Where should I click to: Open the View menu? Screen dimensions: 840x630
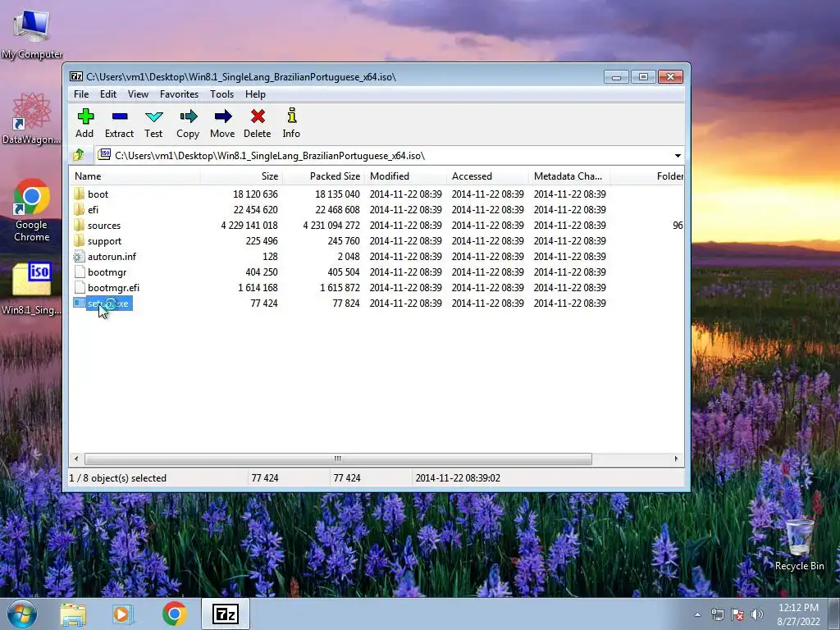click(x=138, y=94)
